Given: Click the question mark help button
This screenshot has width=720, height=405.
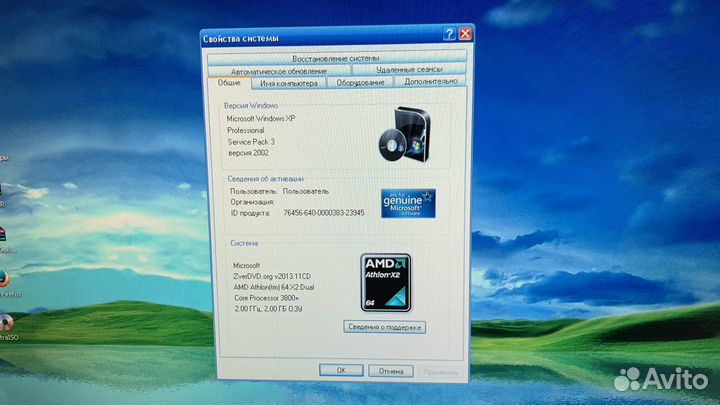Looking at the screenshot, I should pyautogui.click(x=450, y=34).
